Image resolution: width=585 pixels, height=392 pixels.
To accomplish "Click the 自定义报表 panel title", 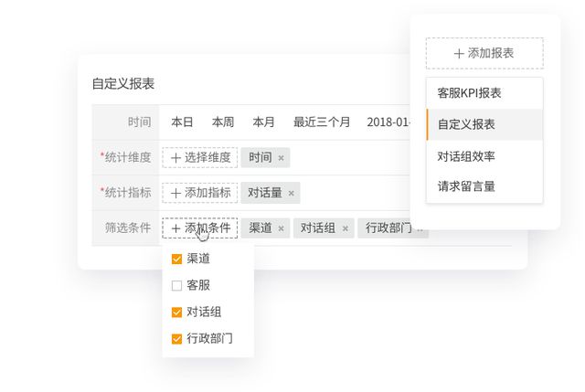I will point(123,83).
